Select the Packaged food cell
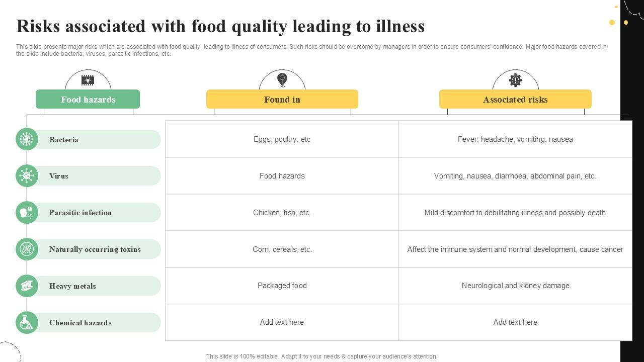 pyautogui.click(x=282, y=286)
